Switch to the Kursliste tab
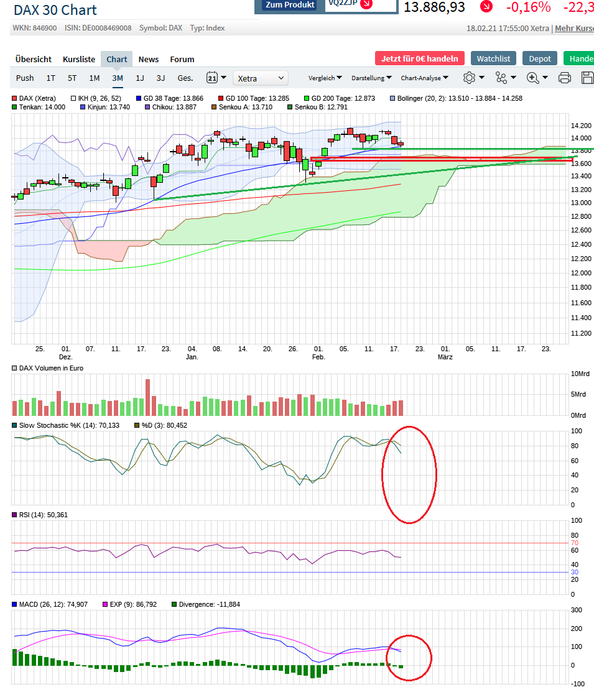The height and width of the screenshot is (700, 594). (x=79, y=59)
